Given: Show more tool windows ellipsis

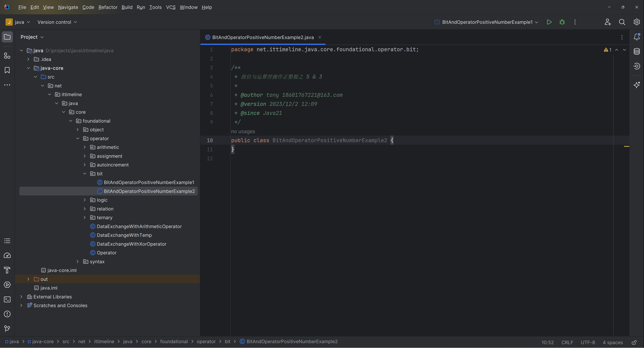Looking at the screenshot, I should click(x=7, y=85).
